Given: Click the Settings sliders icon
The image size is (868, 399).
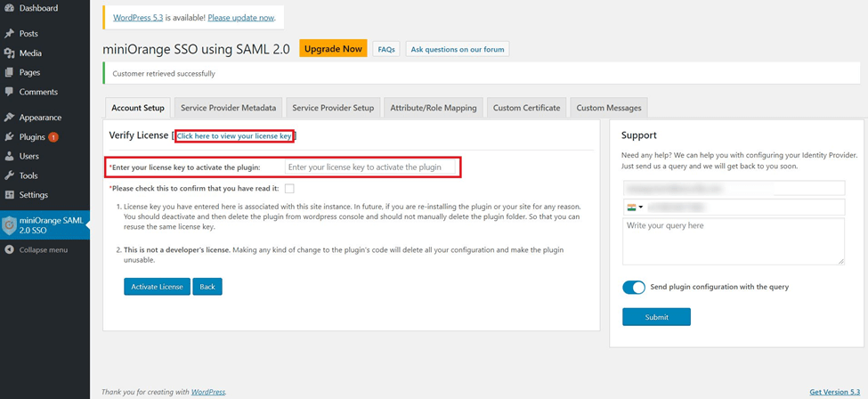Looking at the screenshot, I should pos(10,195).
